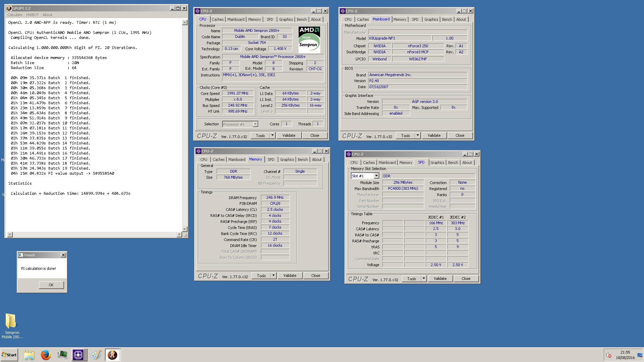Click the GPUPI vertical scrollbar down arrow
The width and height of the screenshot is (644, 362).
[184, 229]
